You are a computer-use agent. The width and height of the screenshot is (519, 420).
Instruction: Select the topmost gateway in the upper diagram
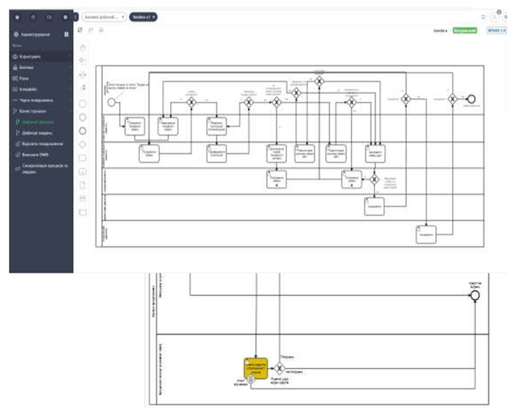point(319,81)
